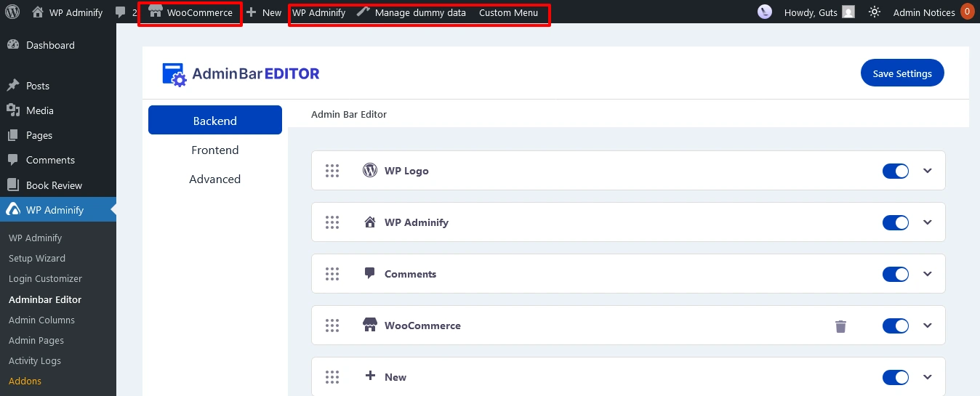Click Howdy, Guts account text
980x396 pixels.
pos(811,12)
